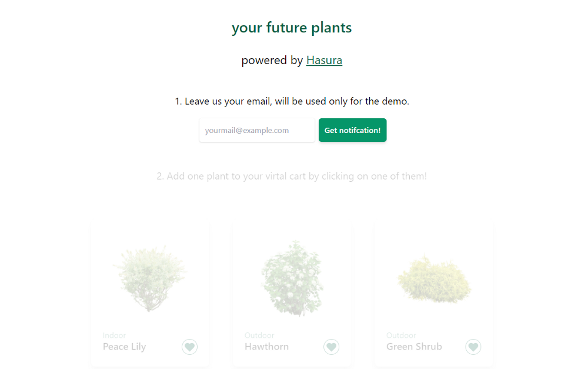Click the Hawthorn name label
This screenshot has width=588, height=369.
(266, 347)
